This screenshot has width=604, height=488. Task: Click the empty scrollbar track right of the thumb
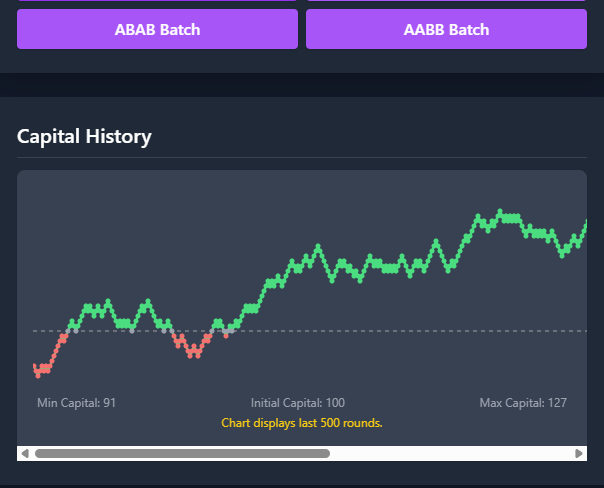pos(451,453)
